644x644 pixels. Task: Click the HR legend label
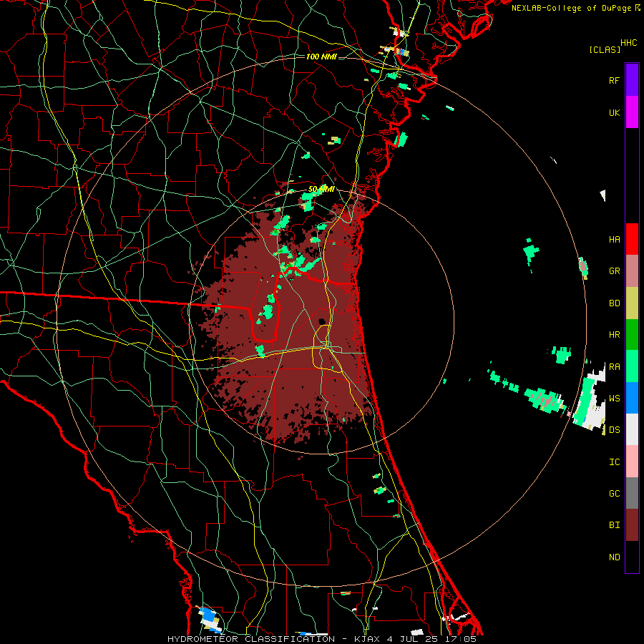click(x=614, y=335)
